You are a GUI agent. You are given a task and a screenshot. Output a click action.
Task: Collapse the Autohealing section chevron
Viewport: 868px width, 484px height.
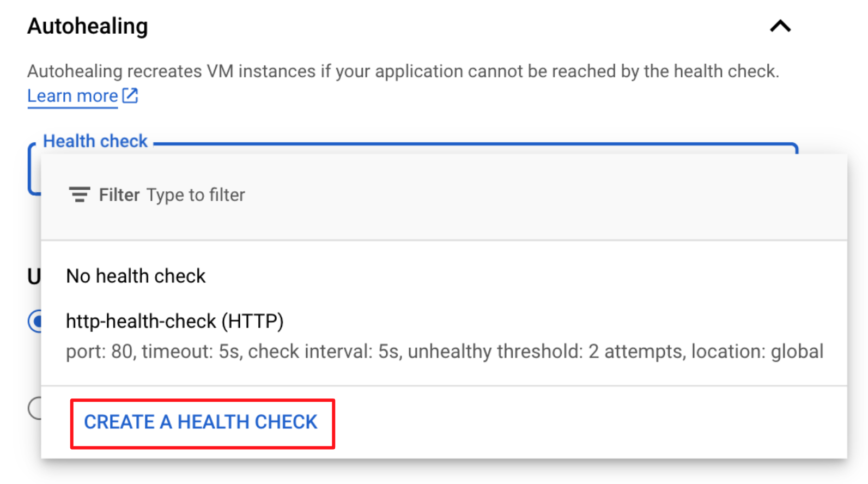click(780, 26)
